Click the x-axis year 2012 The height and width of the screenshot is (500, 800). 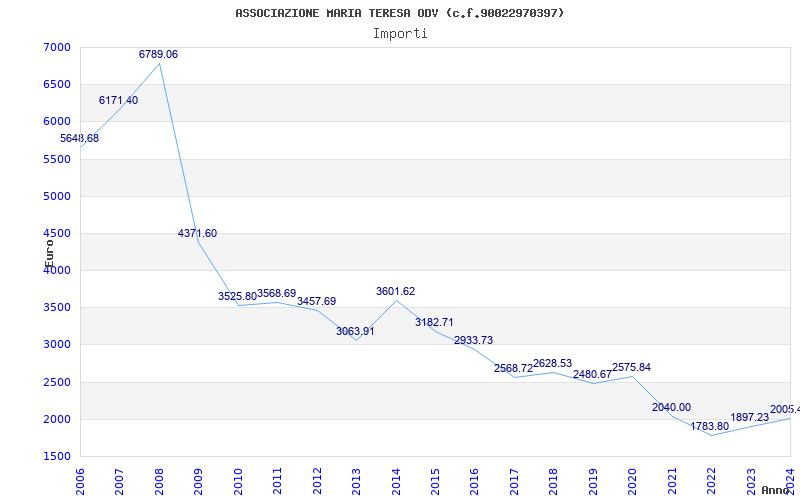coord(317,481)
